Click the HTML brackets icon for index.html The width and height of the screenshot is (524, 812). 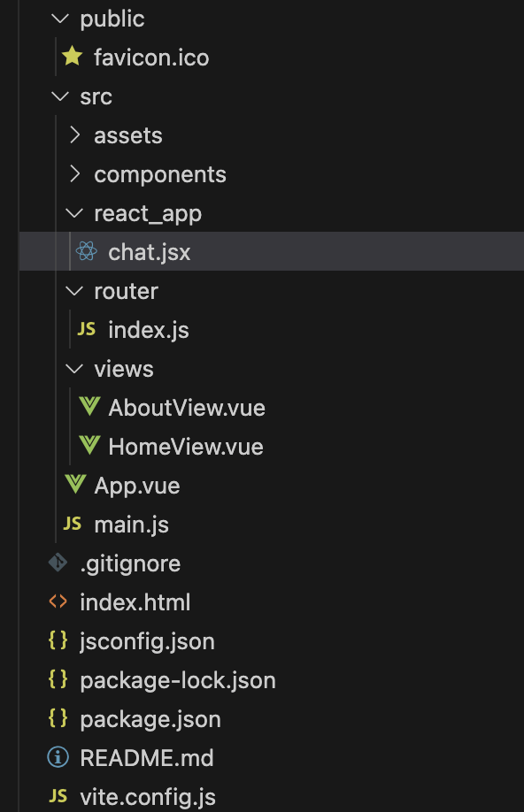tap(58, 601)
